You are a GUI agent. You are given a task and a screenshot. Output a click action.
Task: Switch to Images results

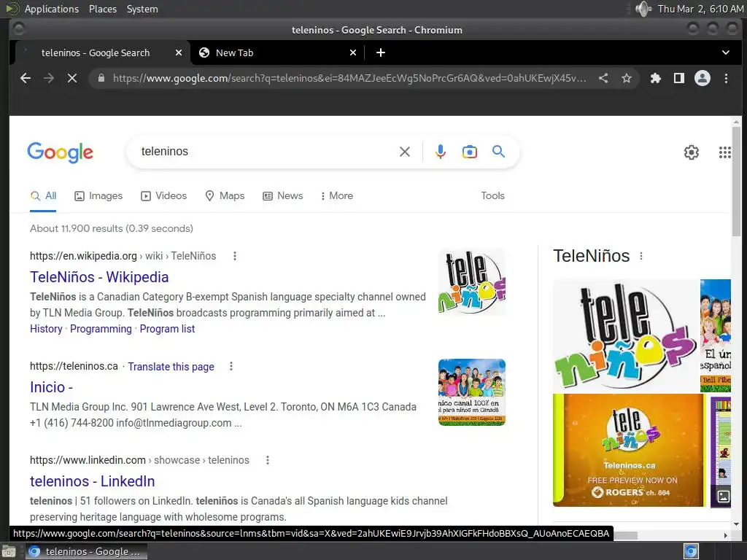tap(98, 195)
